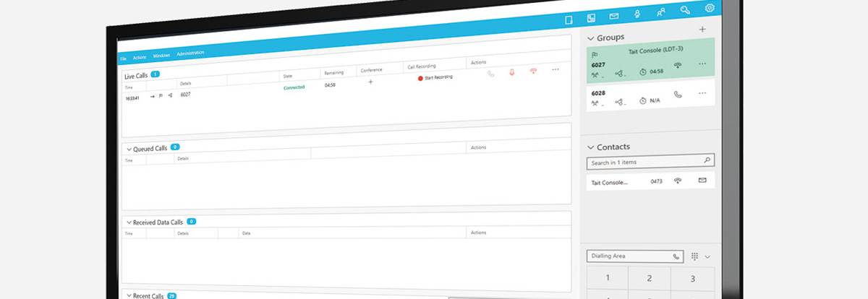Collapse the Received Data Calls panel

tap(128, 222)
